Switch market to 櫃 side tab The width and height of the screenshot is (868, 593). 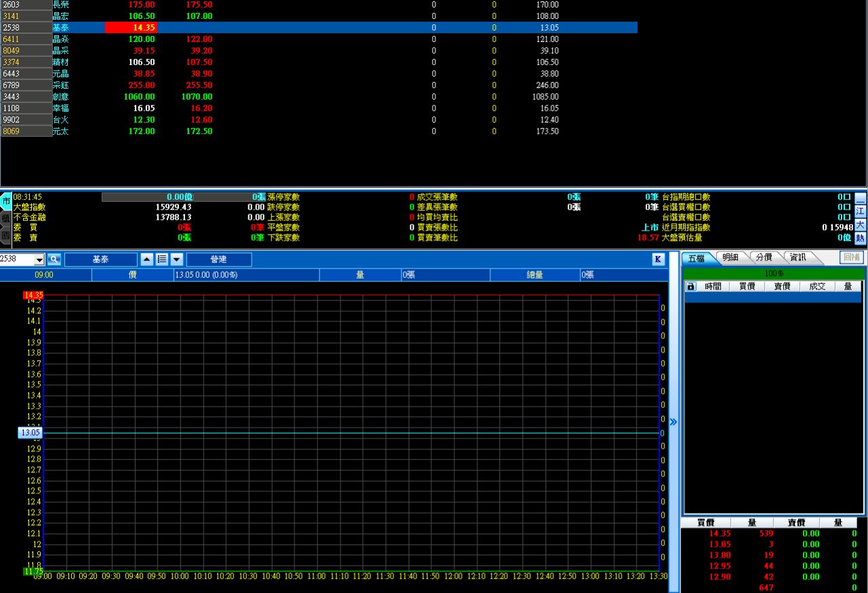pyautogui.click(x=6, y=219)
